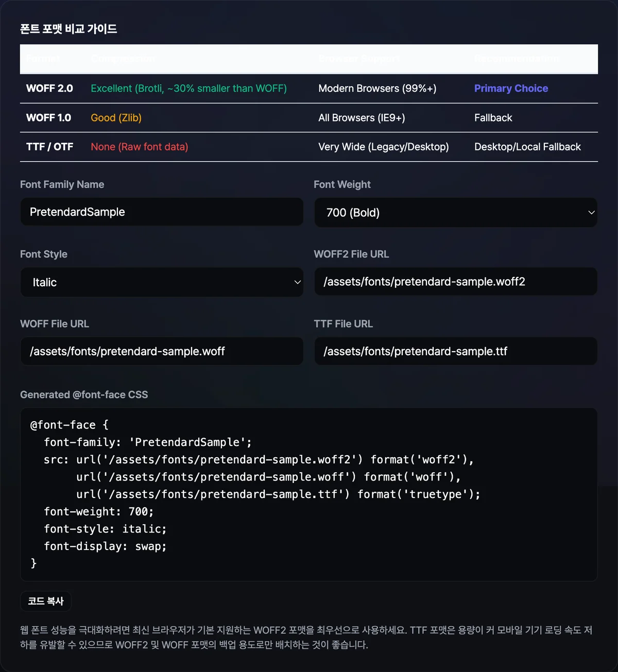The height and width of the screenshot is (672, 618).
Task: Click the 'WOFF 2.0' format cell
Action: pos(49,89)
